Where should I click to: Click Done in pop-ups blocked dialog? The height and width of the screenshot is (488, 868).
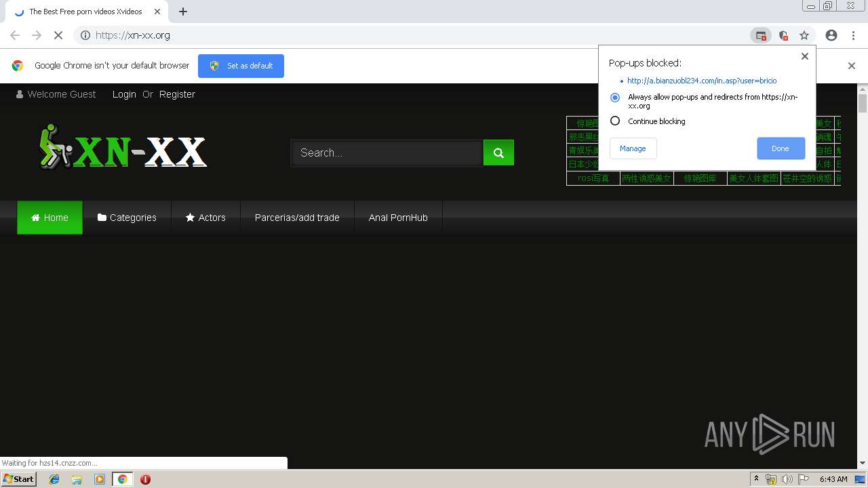[781, 148]
